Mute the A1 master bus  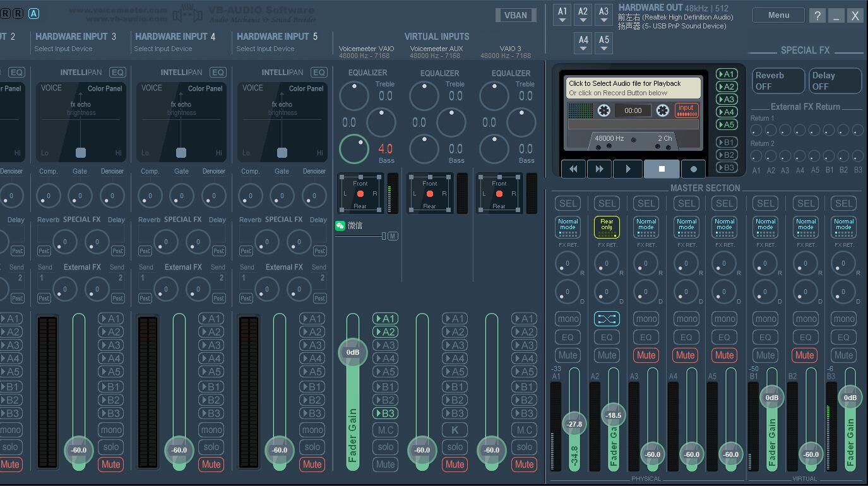pyautogui.click(x=568, y=355)
